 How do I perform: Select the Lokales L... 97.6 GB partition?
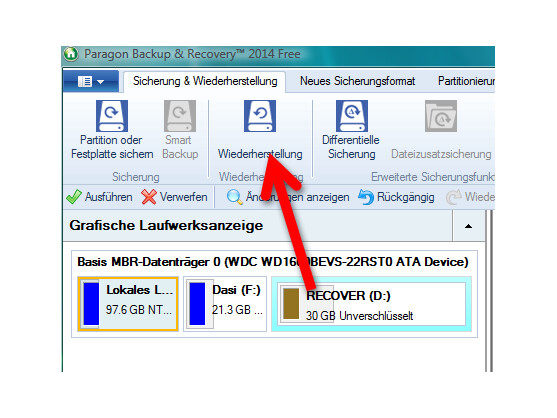tap(128, 304)
